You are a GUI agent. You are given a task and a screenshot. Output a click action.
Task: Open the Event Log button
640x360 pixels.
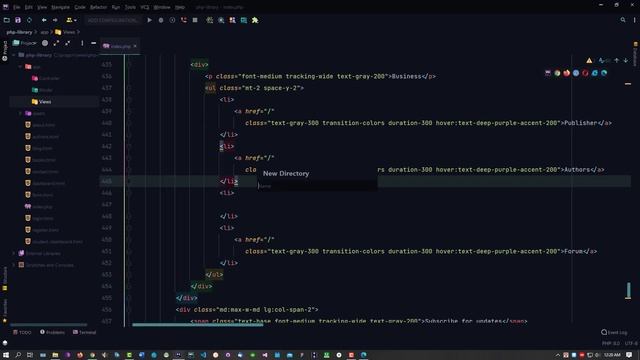[614, 332]
